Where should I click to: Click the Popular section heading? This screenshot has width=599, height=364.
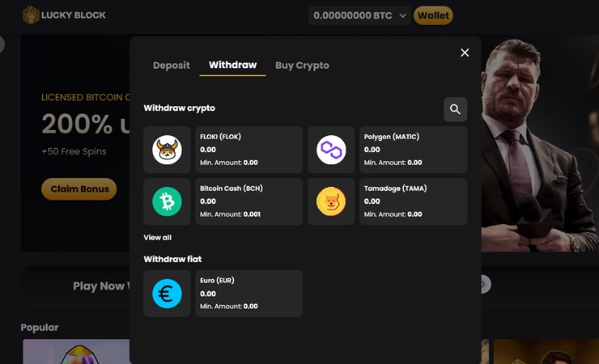click(40, 328)
